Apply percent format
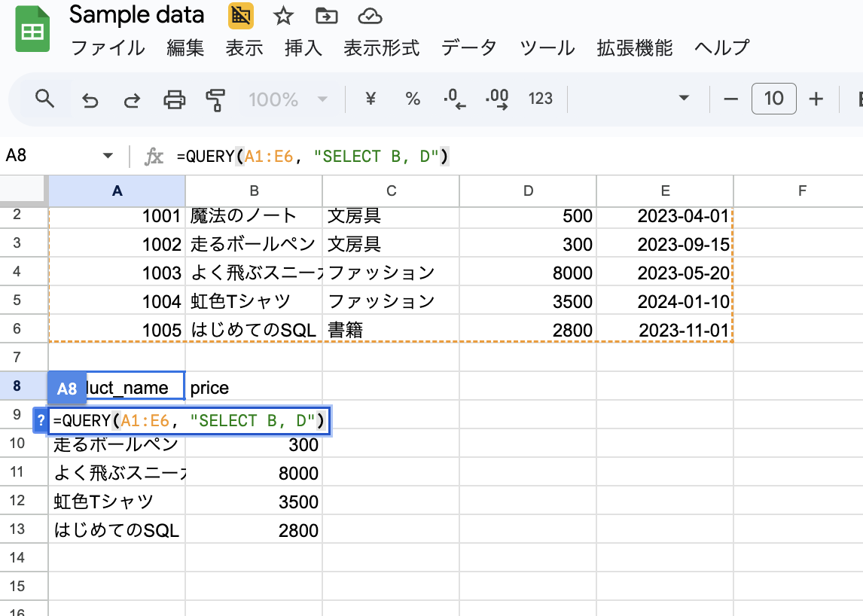The image size is (863, 616). tap(413, 99)
